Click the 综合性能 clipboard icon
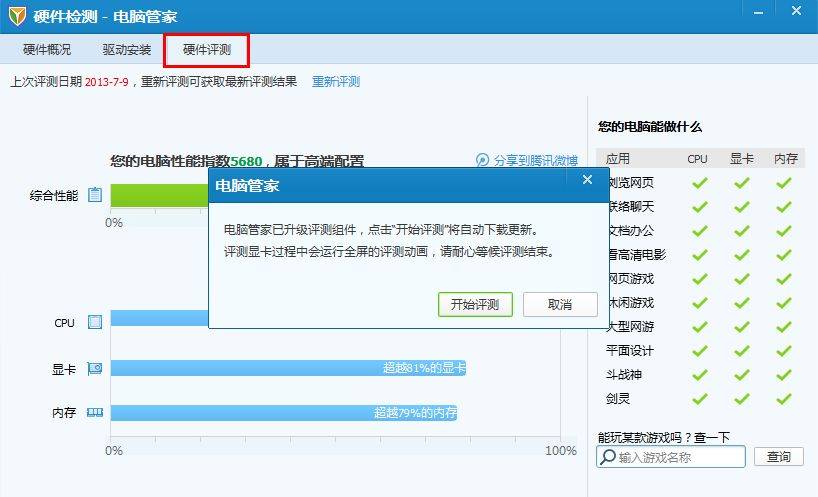 (95, 195)
